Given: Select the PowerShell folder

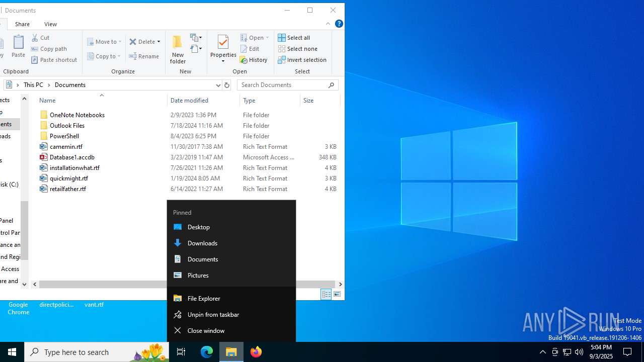Looking at the screenshot, I should point(64,136).
